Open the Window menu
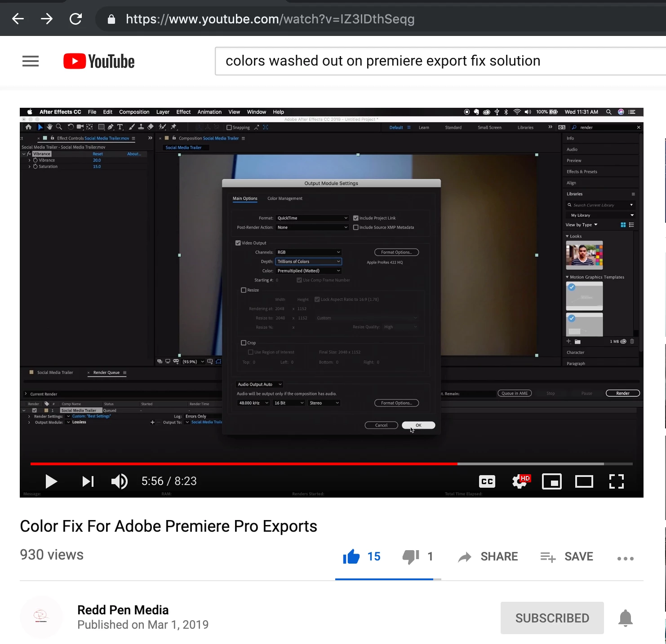The width and height of the screenshot is (666, 644). pos(257,112)
